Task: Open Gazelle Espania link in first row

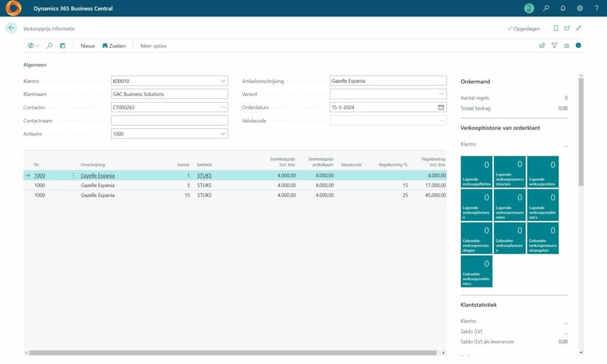Action: click(x=97, y=175)
